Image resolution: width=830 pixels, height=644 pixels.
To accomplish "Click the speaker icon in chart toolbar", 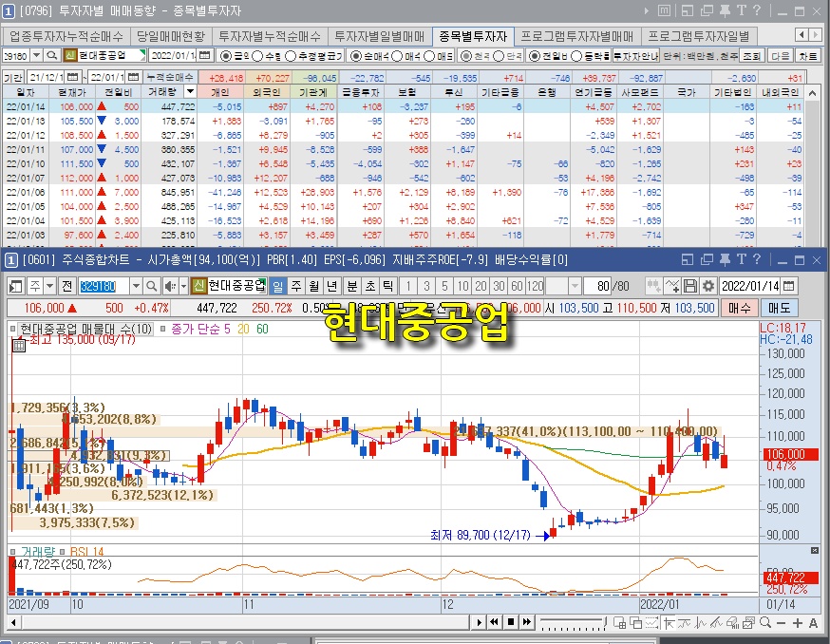I will click(x=169, y=287).
